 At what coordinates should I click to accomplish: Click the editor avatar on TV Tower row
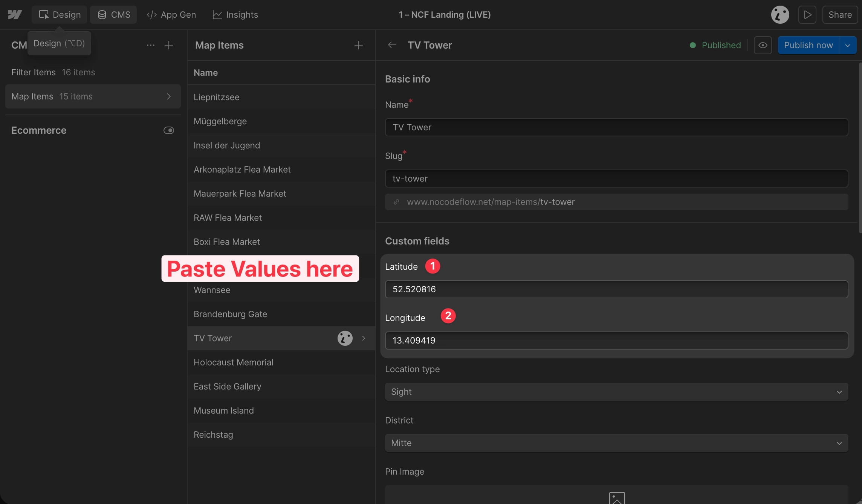point(345,338)
